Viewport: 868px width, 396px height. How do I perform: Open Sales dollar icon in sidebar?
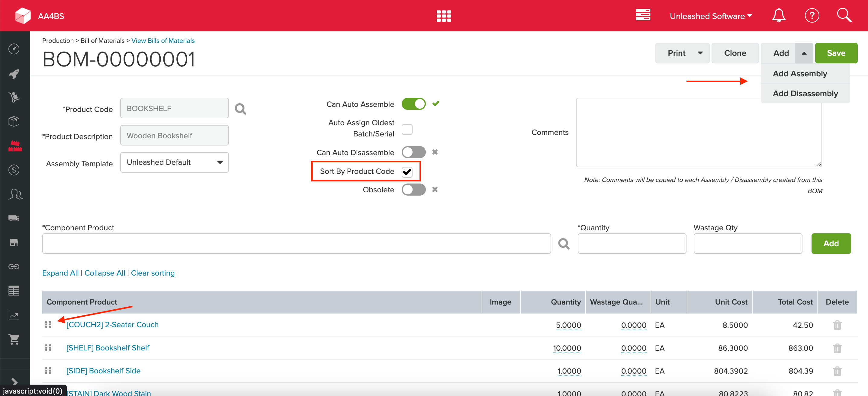point(14,170)
